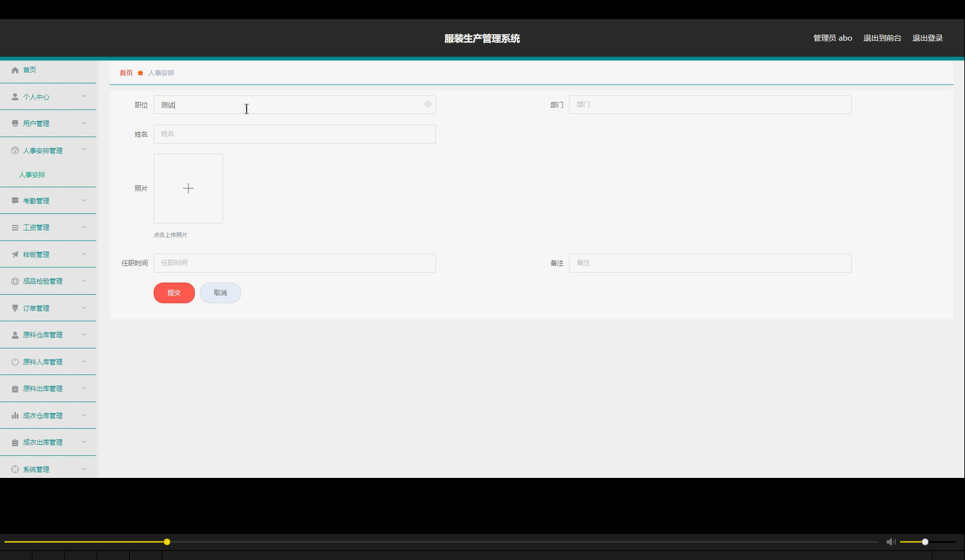Expand 订单管理 with its chevron
Viewport: 965px width, 560px height.
click(84, 307)
